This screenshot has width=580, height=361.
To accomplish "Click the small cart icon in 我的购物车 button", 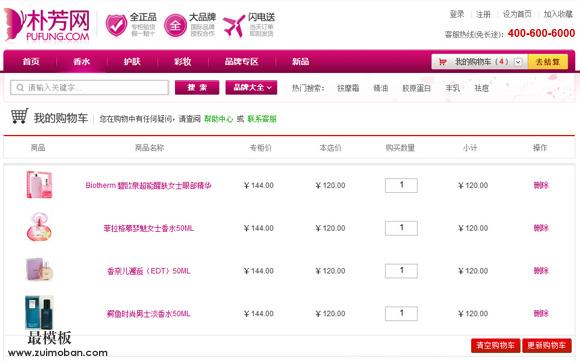I will point(442,62).
